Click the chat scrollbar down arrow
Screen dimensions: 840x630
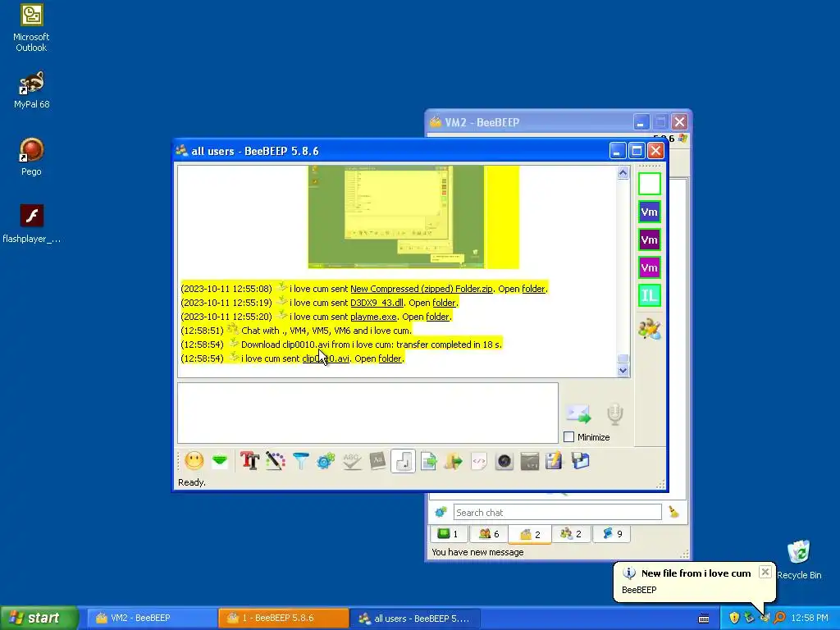(x=623, y=370)
